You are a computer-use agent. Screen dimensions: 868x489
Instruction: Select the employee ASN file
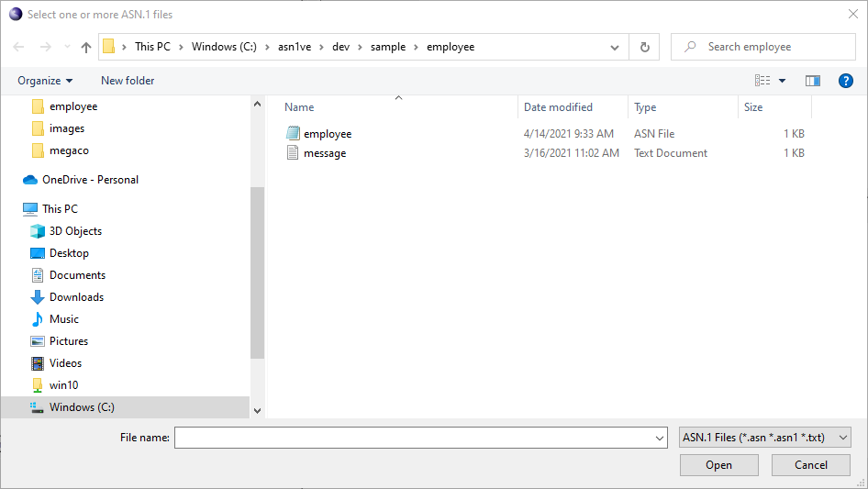(327, 134)
